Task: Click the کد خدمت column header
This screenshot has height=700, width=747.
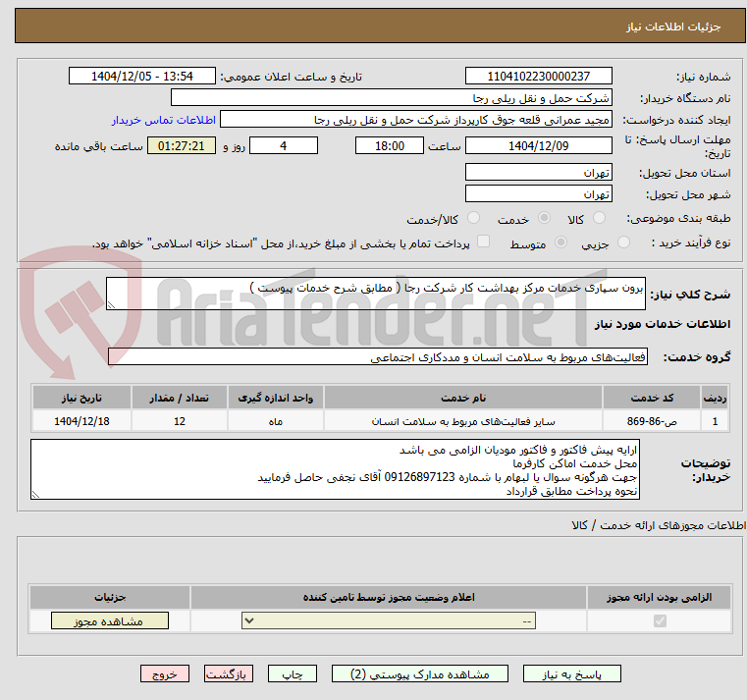Action: 652,398
